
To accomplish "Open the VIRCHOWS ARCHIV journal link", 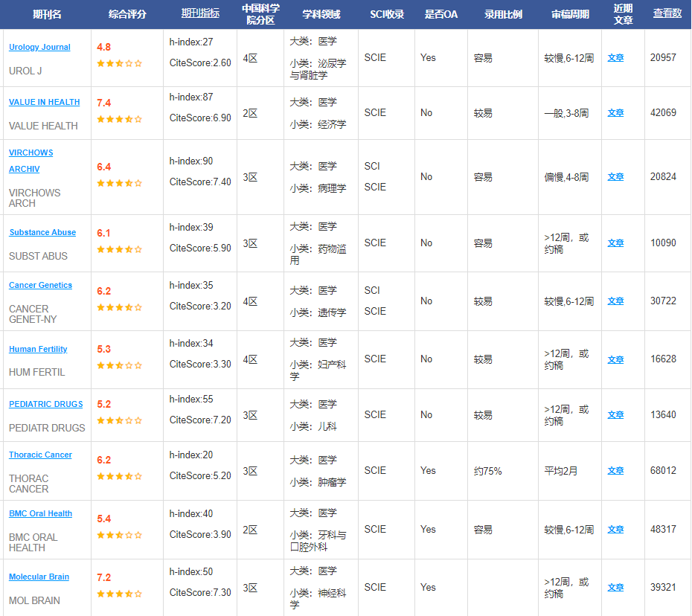I will coord(31,161).
